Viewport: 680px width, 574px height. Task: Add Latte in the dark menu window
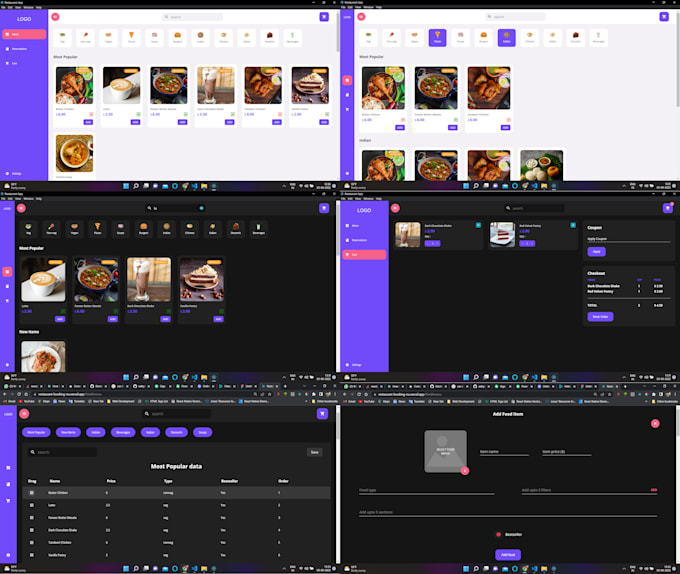[x=60, y=319]
